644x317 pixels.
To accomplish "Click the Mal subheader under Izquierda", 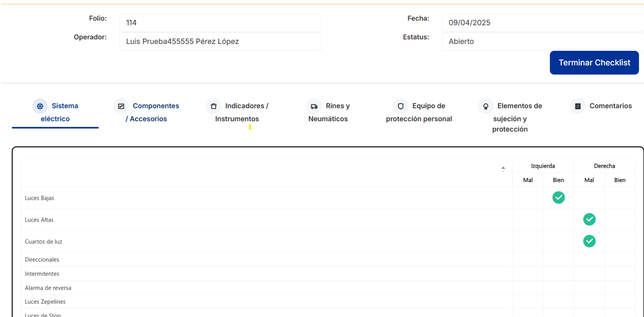I will tap(527, 180).
